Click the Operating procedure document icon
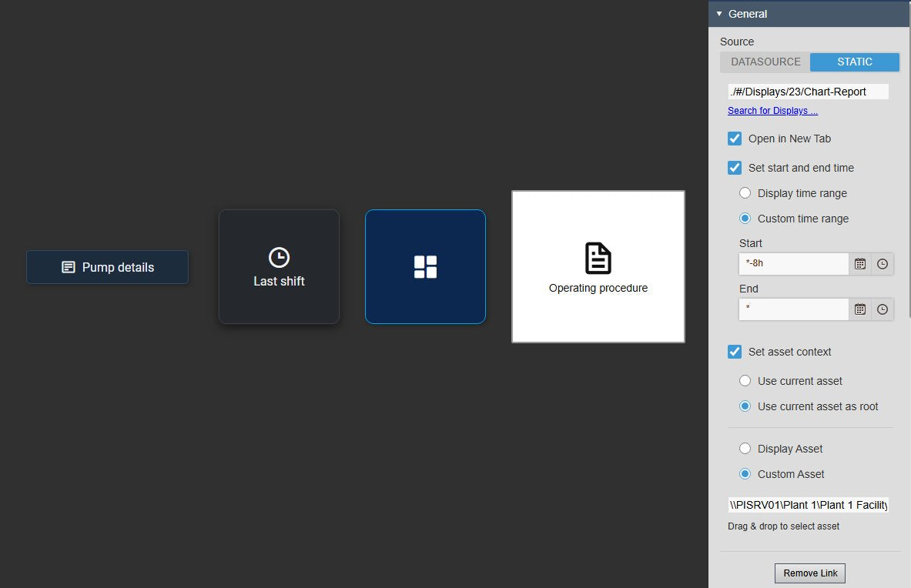 coord(598,259)
